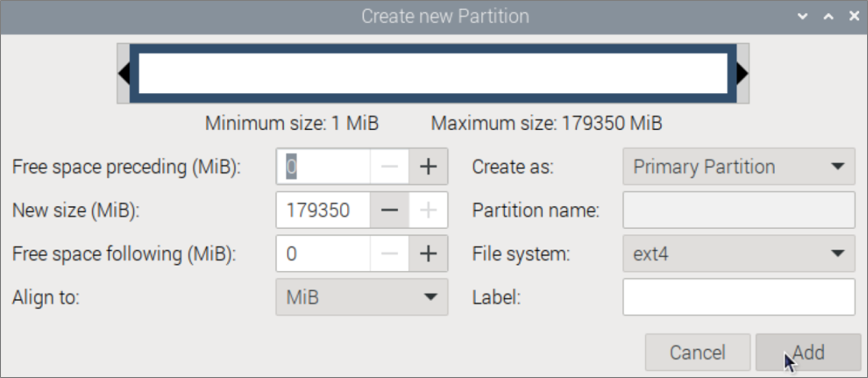This screenshot has width=868, height=378.
Task: Click the 'Partition name:' label
Action: pos(536,211)
